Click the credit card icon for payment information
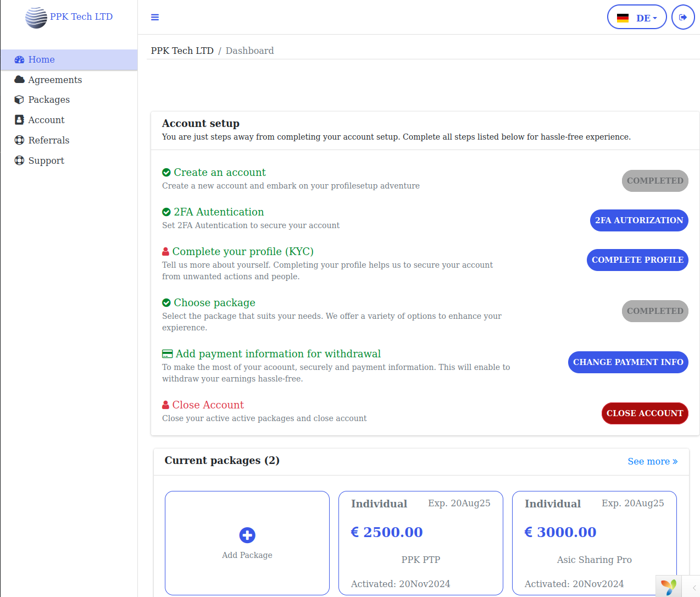Viewport: 700px width, 597px height. 167,354
